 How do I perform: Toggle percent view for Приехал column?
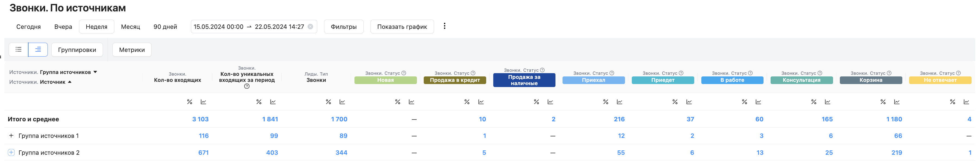point(606,102)
